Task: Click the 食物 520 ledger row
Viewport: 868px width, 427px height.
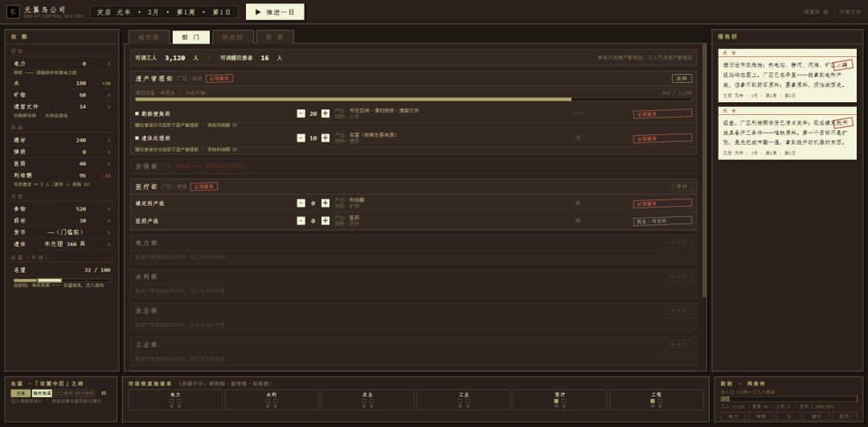Action: [62, 209]
